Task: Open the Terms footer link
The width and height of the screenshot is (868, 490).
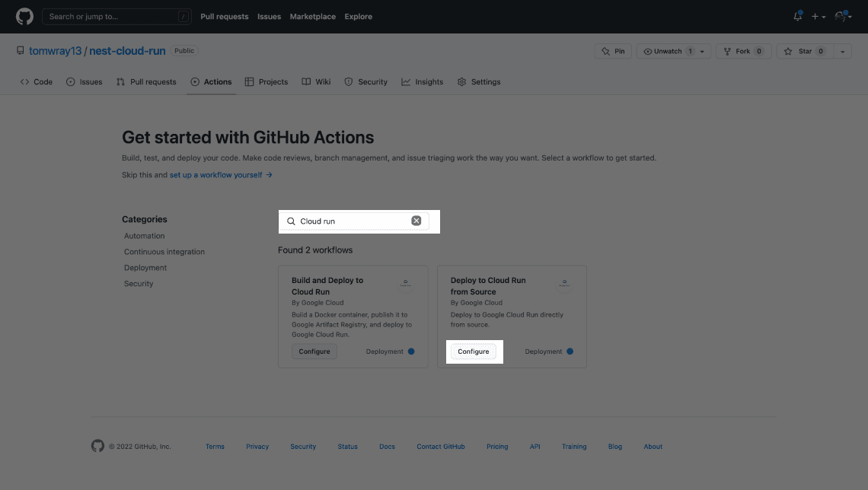Action: (x=215, y=447)
